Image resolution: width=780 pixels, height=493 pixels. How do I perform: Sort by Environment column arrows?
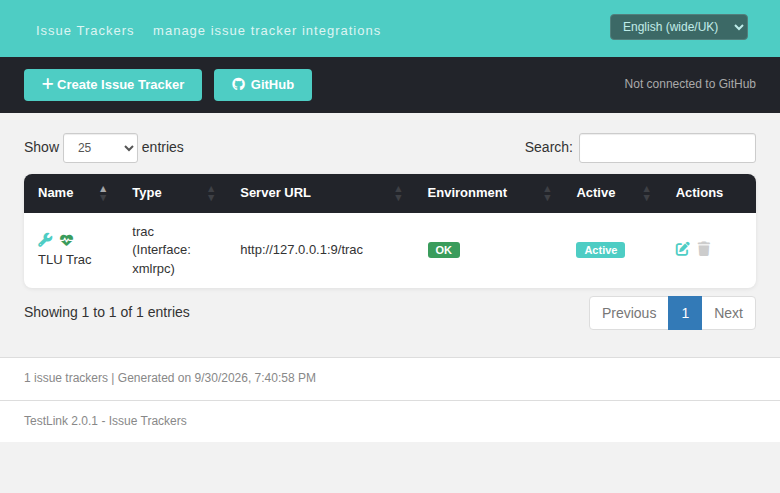click(547, 193)
